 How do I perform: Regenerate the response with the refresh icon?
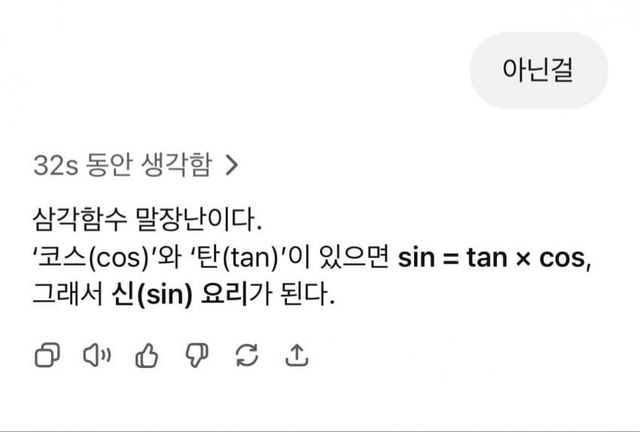247,354
